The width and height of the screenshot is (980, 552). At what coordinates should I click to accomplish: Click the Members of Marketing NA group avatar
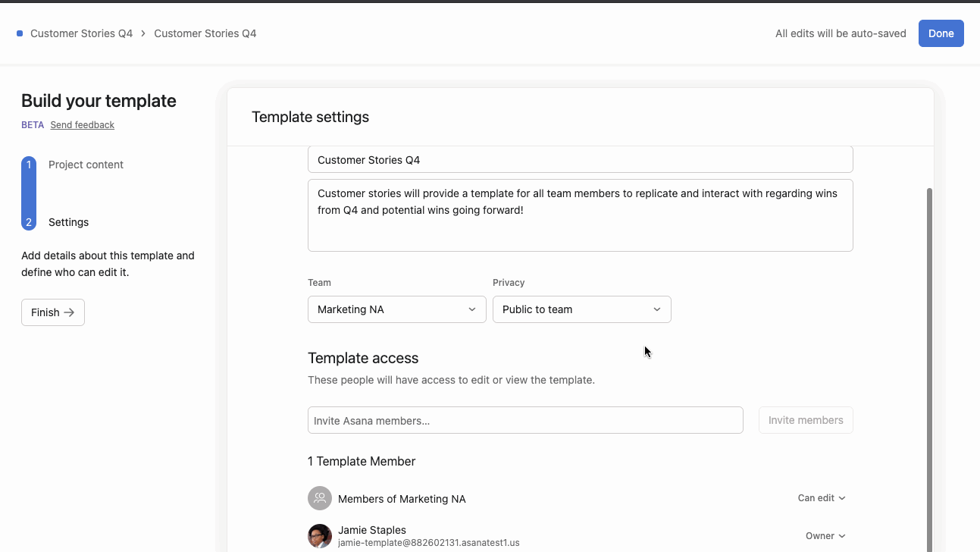pos(319,498)
